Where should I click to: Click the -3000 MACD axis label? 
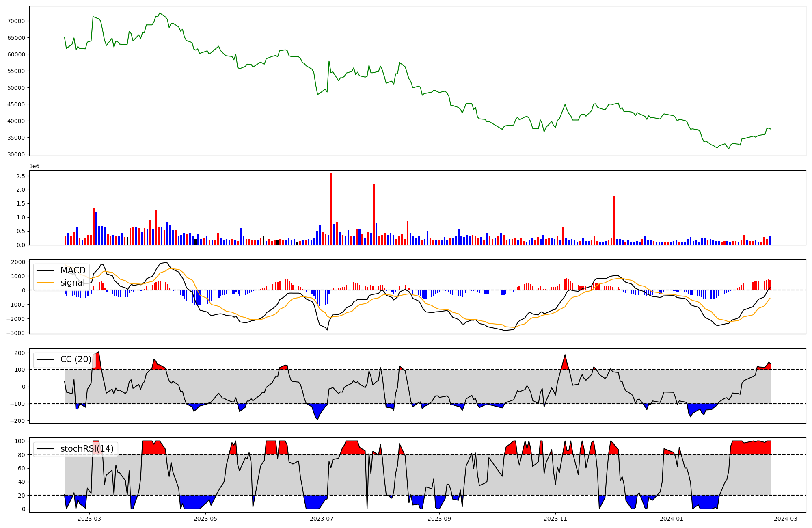15,333
